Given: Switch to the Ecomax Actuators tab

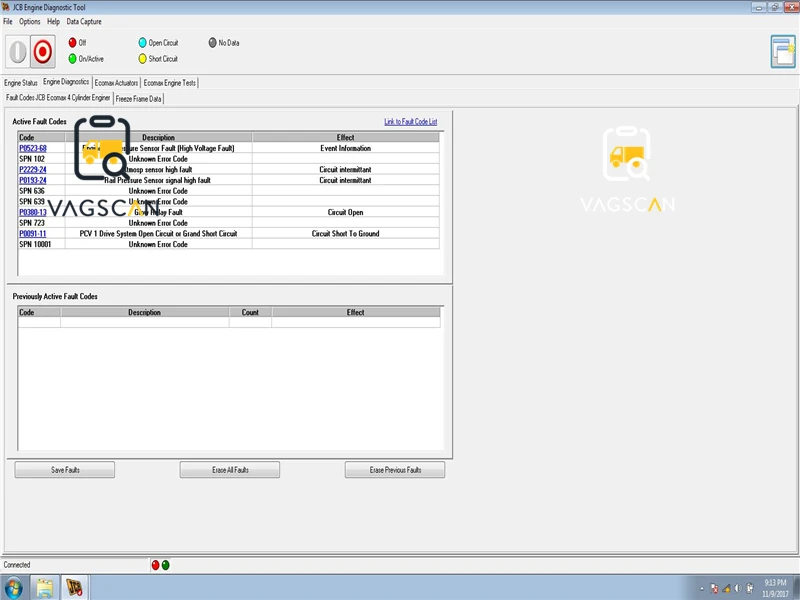Looking at the screenshot, I should point(116,83).
